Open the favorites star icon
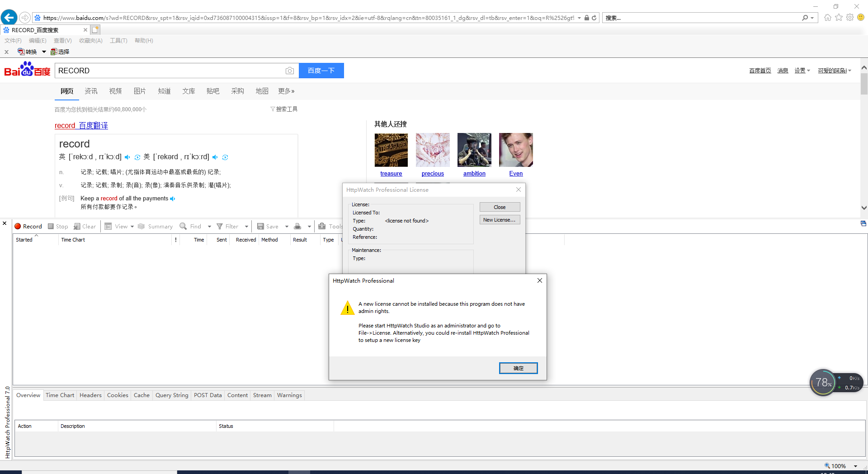Image resolution: width=868 pixels, height=474 pixels. pyautogui.click(x=839, y=18)
